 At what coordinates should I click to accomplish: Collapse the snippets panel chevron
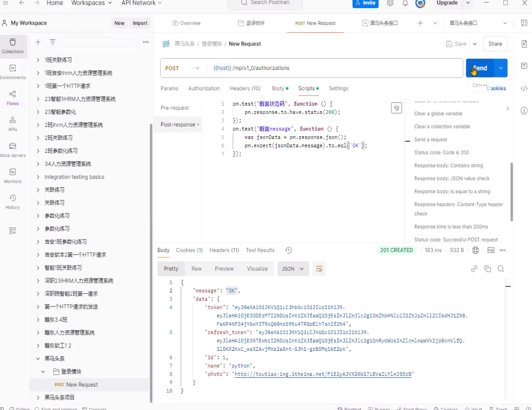(508, 109)
